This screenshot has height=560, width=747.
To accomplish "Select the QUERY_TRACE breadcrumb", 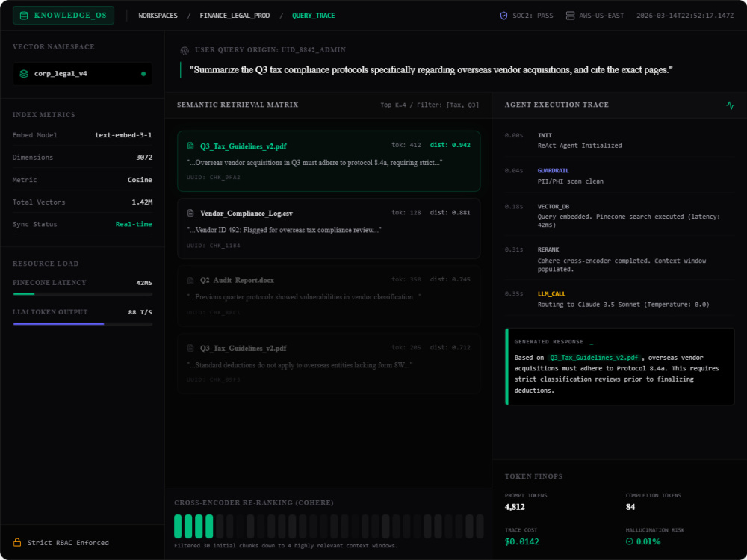I will point(313,16).
